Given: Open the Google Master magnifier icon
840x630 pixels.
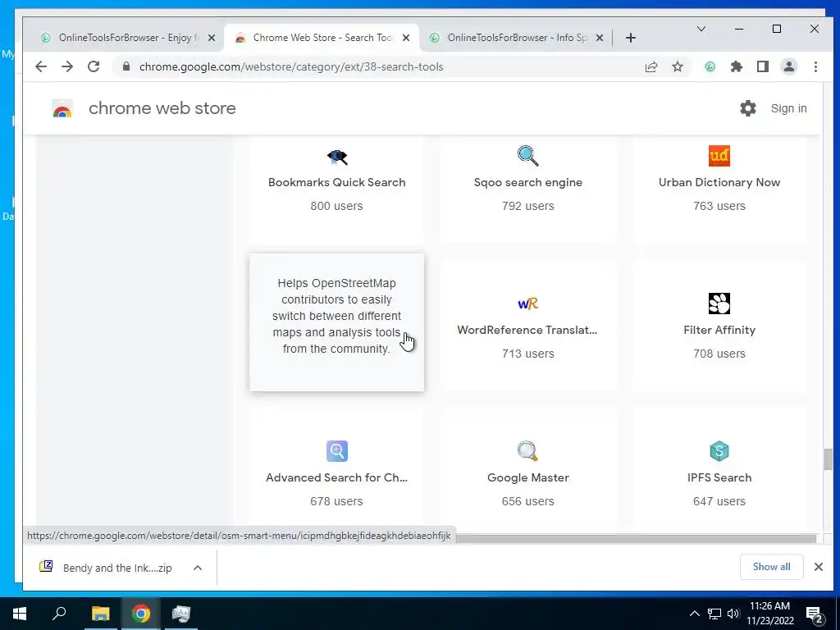Looking at the screenshot, I should (x=527, y=451).
